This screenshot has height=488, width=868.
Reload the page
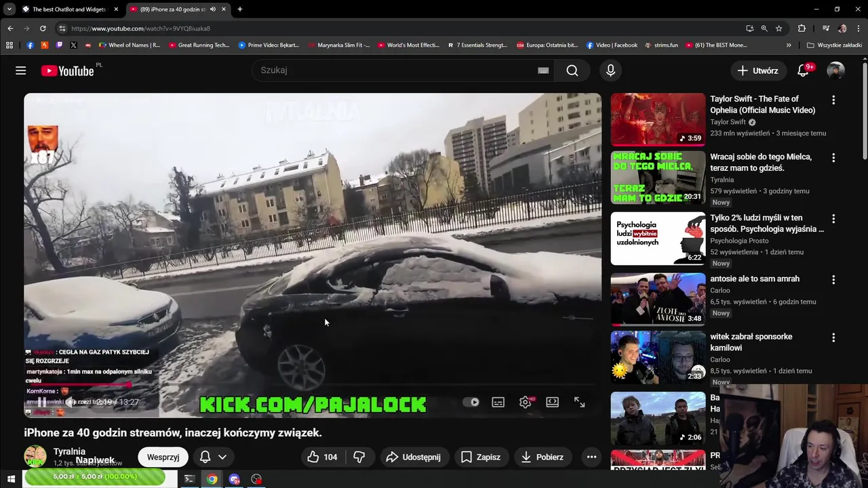(x=43, y=28)
